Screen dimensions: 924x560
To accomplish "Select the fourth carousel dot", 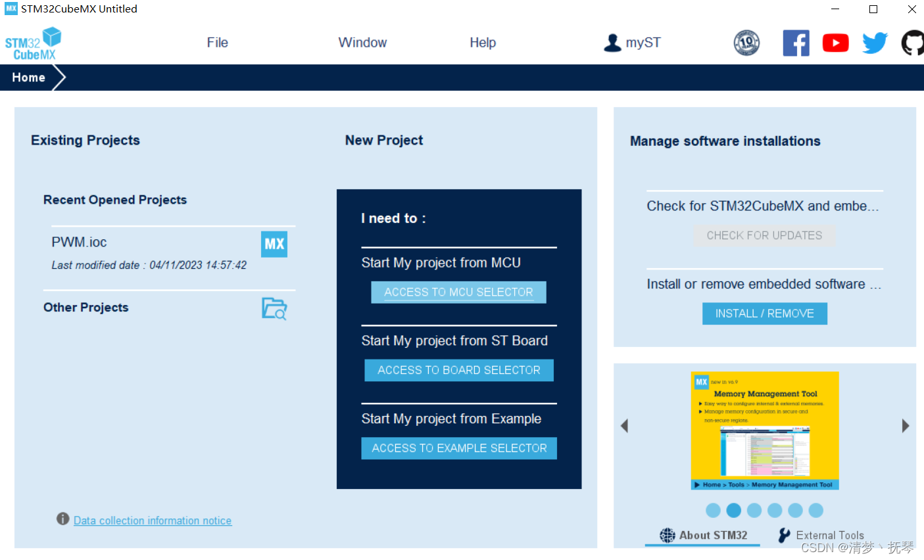I will pos(775,510).
